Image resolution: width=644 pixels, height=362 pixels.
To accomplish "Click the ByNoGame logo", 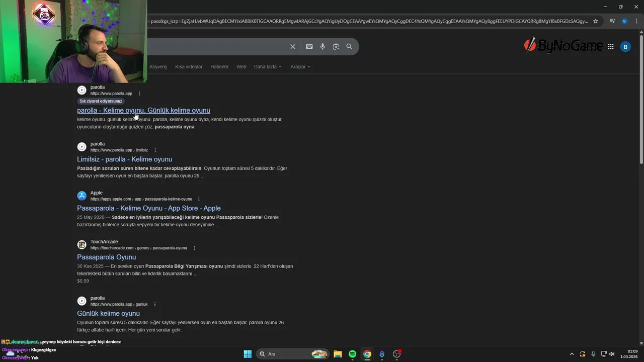I will click(563, 46).
